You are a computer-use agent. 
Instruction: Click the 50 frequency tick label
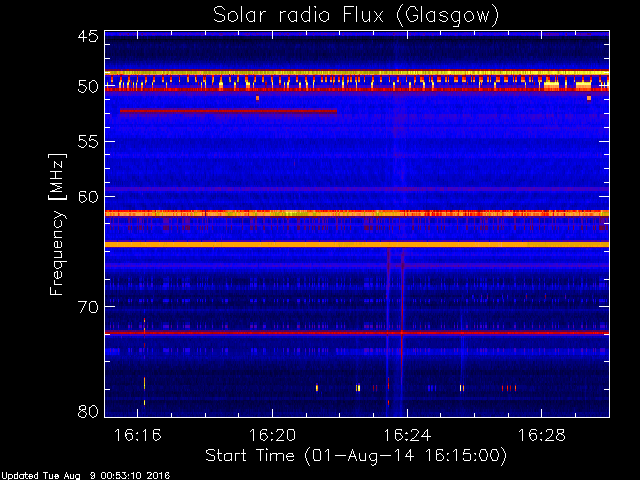[x=88, y=86]
